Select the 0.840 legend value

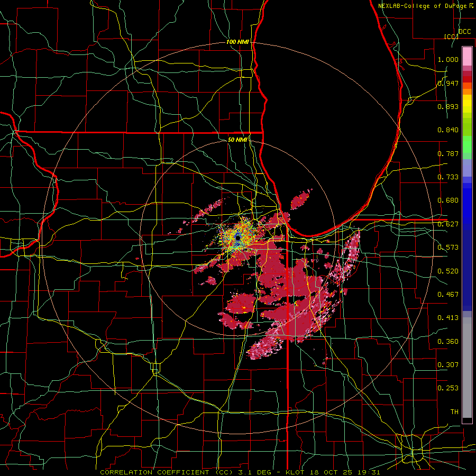pyautogui.click(x=448, y=130)
